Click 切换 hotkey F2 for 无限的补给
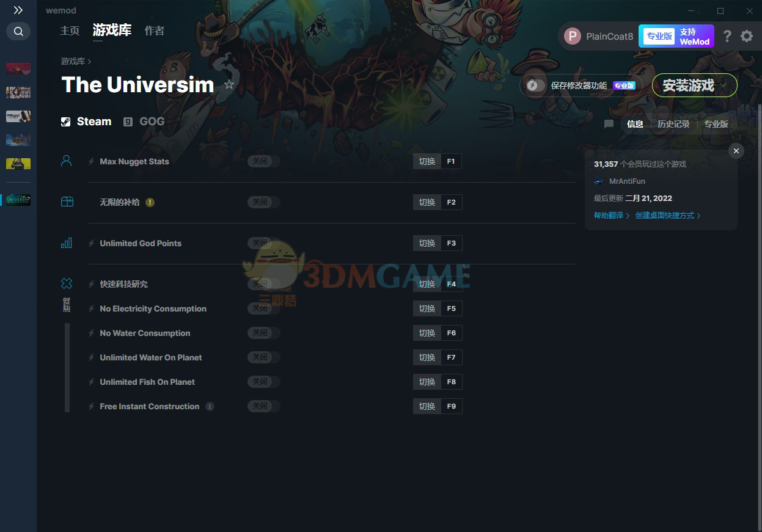This screenshot has width=762, height=532. click(438, 202)
